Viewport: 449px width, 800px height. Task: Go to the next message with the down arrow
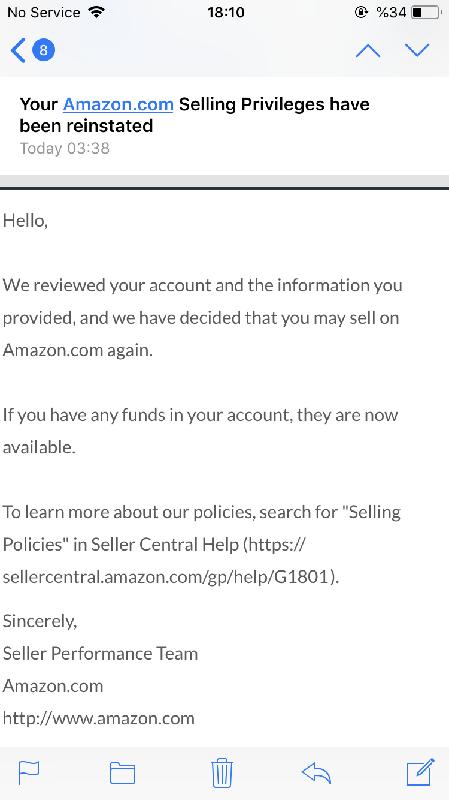[x=417, y=49]
